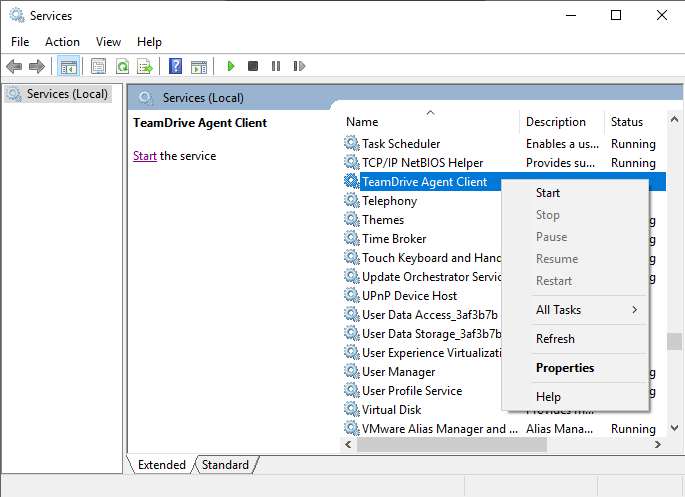685x497 pixels.
Task: Select the User Data Storage_3af3b7b service
Action: pyautogui.click(x=422, y=333)
